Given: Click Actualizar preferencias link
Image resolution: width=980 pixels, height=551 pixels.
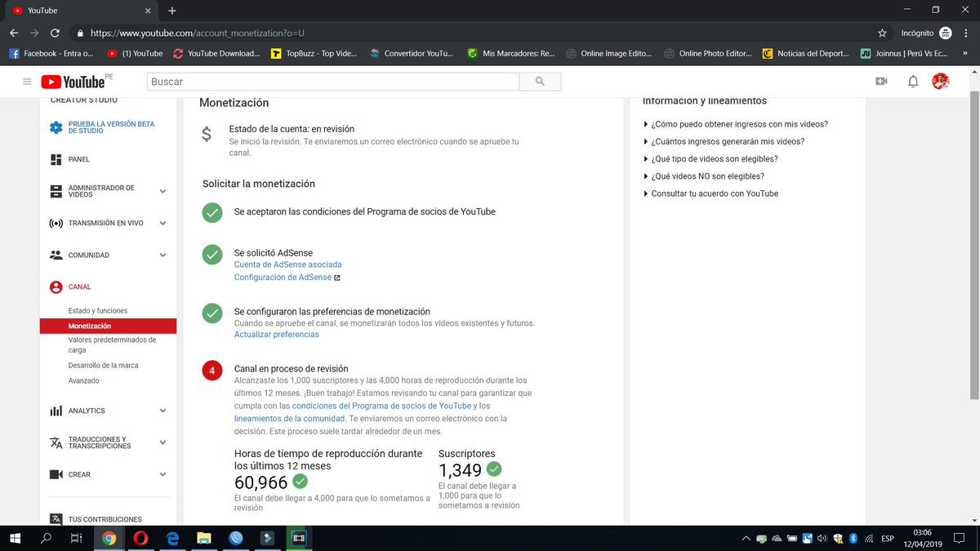Looking at the screenshot, I should click(x=277, y=335).
